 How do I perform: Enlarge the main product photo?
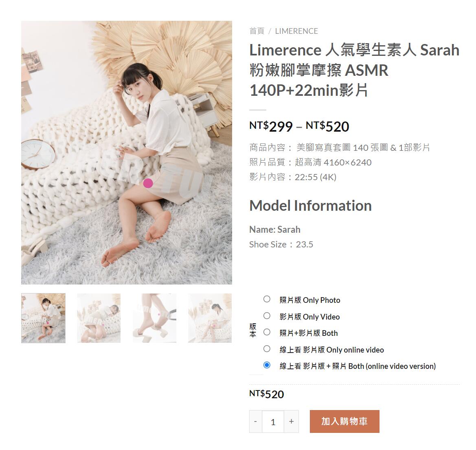click(127, 152)
